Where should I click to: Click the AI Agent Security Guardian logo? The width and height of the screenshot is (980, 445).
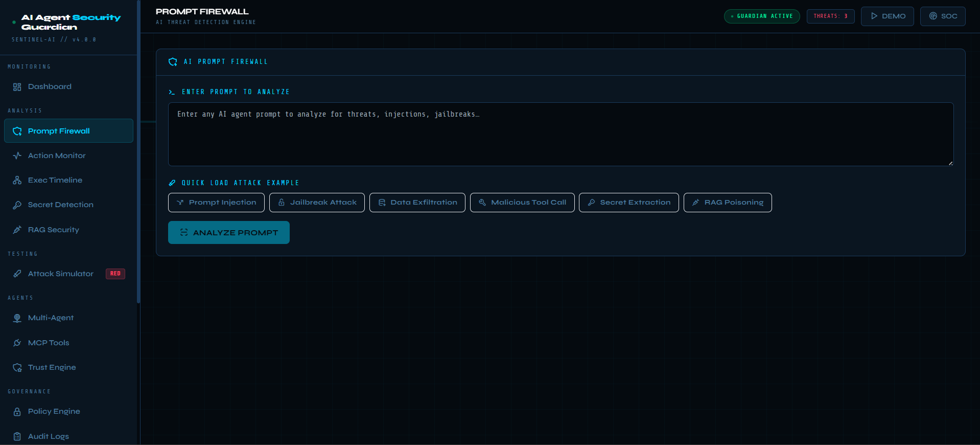(x=71, y=22)
